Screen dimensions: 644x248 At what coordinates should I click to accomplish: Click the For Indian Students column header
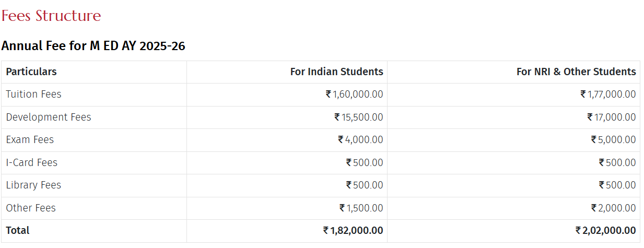tap(336, 72)
